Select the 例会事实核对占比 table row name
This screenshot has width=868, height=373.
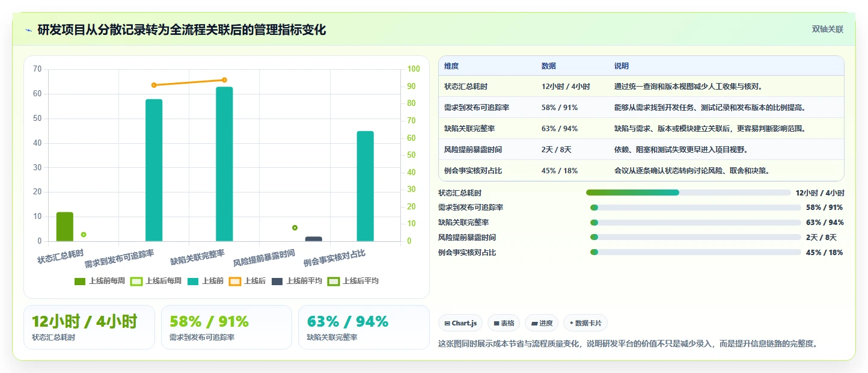click(473, 171)
